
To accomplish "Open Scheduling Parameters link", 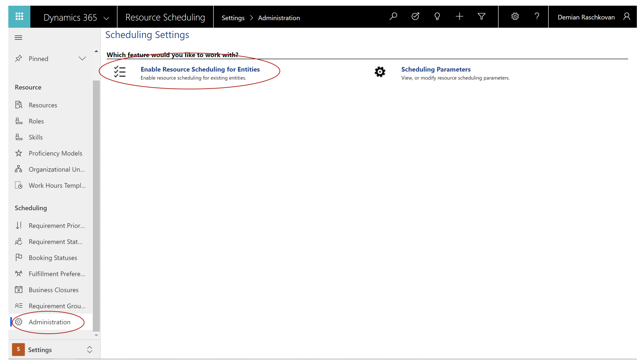I will [x=436, y=69].
